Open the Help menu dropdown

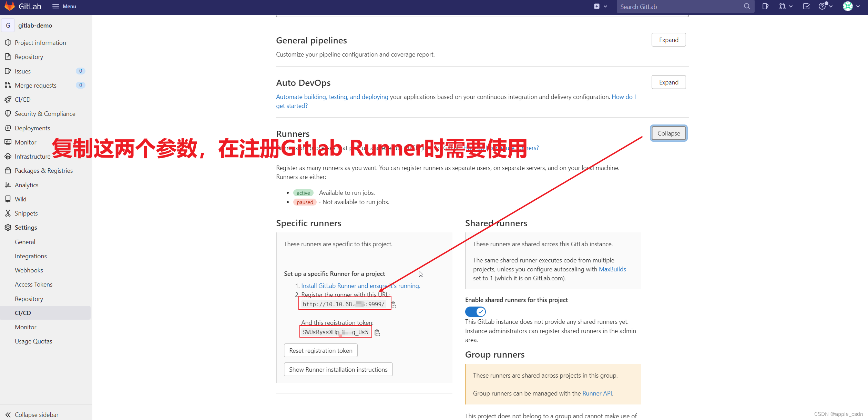[825, 6]
